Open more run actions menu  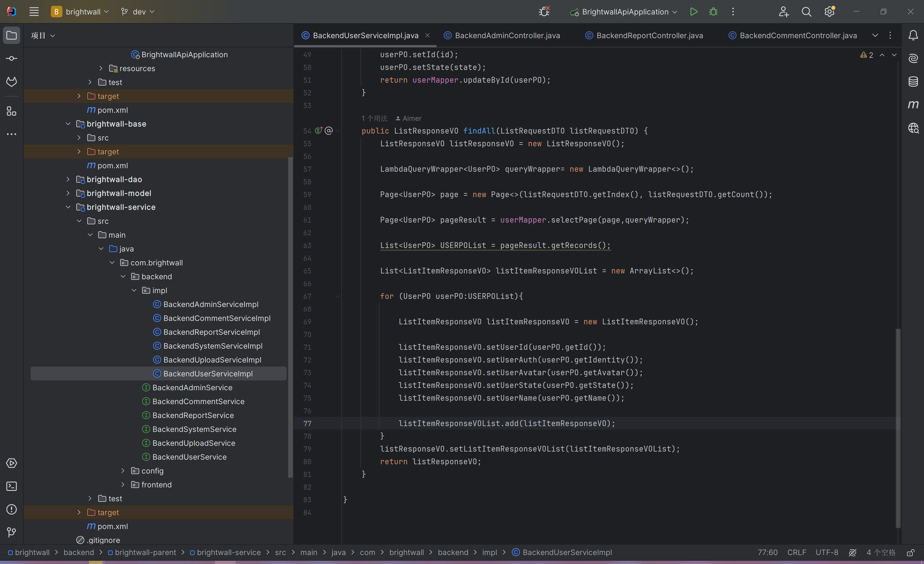tap(733, 12)
